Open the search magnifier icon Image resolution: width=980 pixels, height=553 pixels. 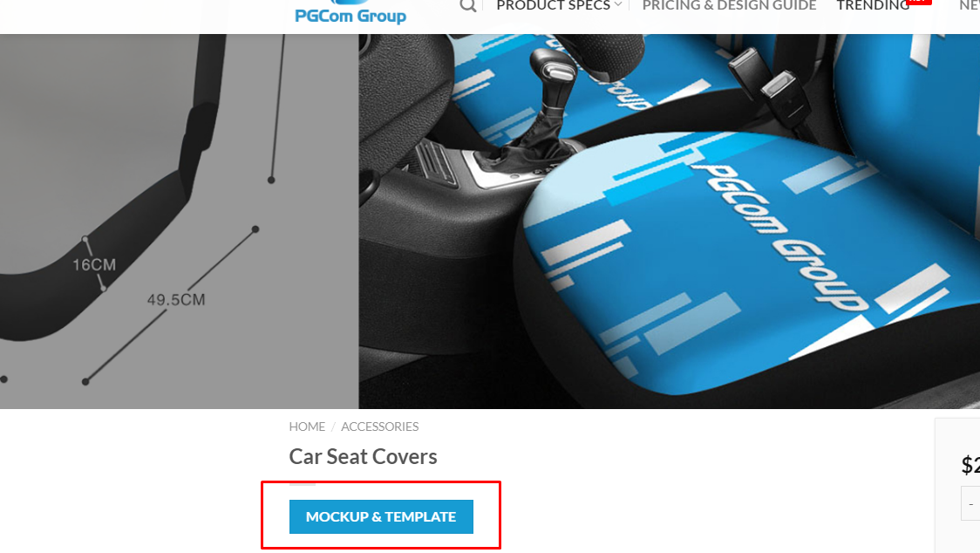tap(468, 6)
